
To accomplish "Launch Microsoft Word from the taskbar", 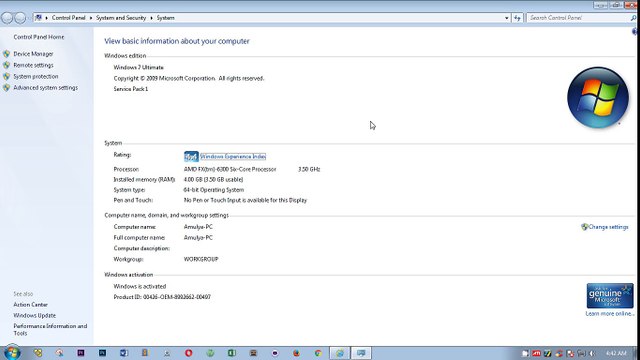I will 124,353.
